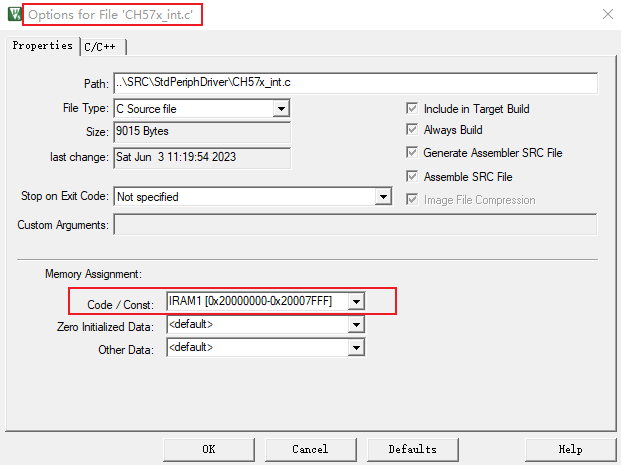Check the Assemble SRC File option

point(412,176)
